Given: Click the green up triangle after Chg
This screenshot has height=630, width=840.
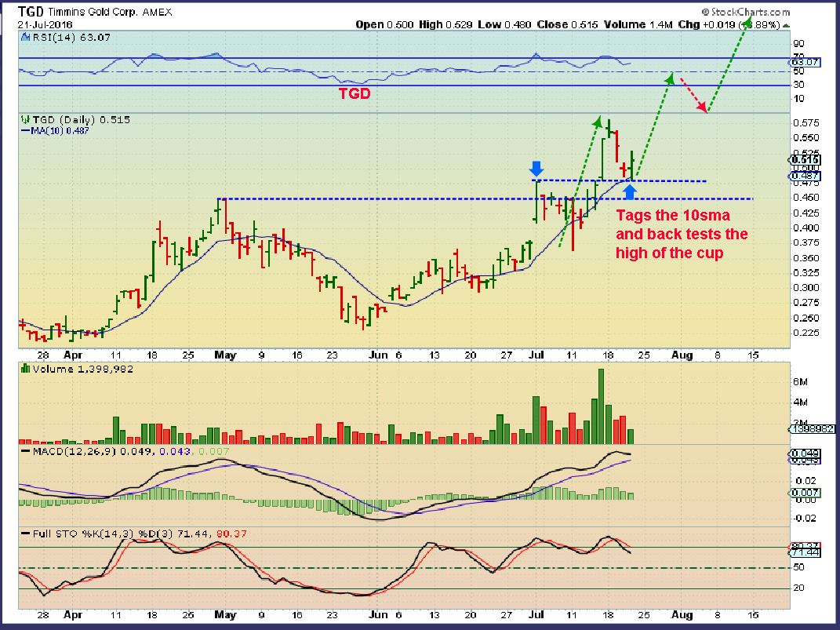Looking at the screenshot, I should pyautogui.click(x=786, y=24).
